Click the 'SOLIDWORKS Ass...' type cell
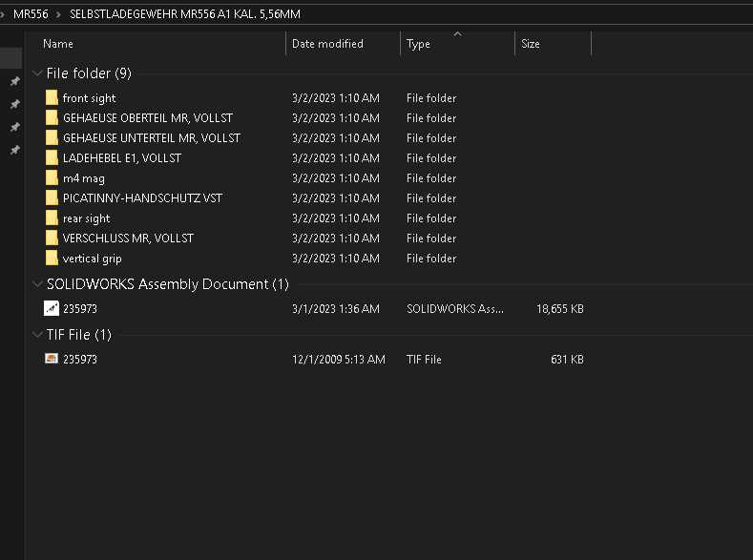753x560 pixels. [455, 308]
